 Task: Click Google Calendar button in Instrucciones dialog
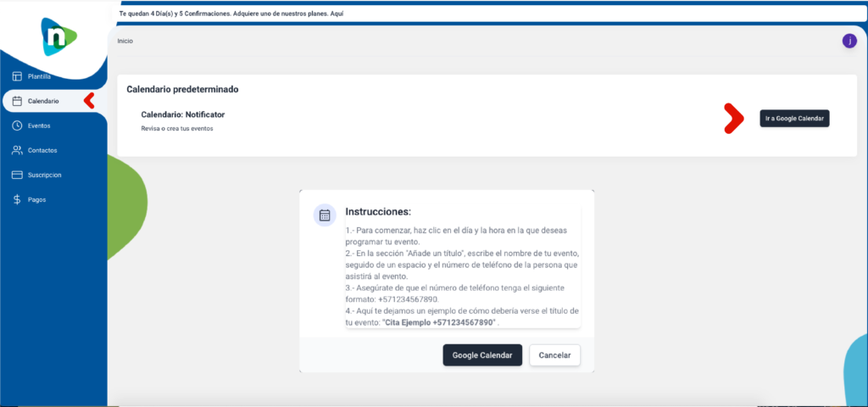tap(481, 355)
